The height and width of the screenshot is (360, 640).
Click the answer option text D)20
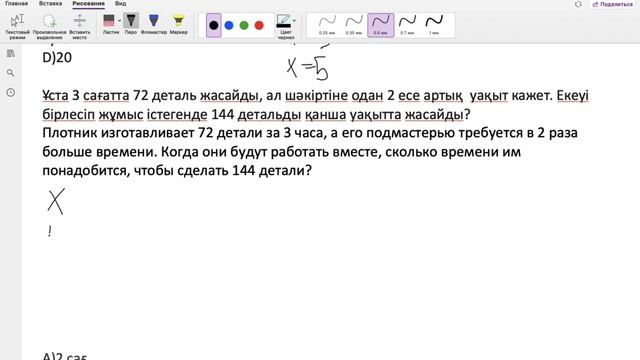[x=57, y=58]
